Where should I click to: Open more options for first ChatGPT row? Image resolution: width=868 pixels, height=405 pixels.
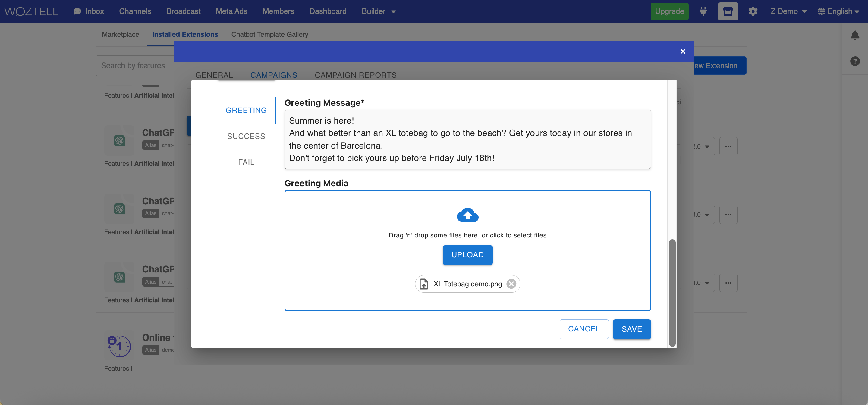coord(728,146)
